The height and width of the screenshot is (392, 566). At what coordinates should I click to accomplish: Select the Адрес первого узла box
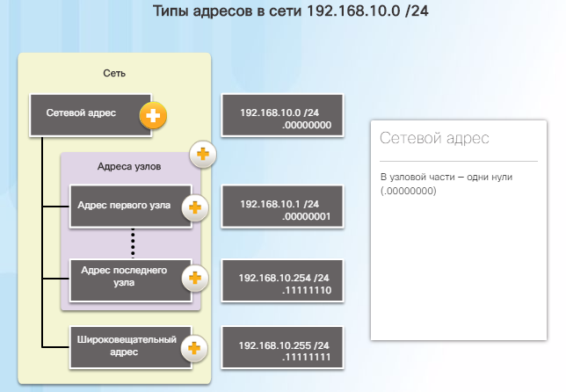[x=130, y=207]
